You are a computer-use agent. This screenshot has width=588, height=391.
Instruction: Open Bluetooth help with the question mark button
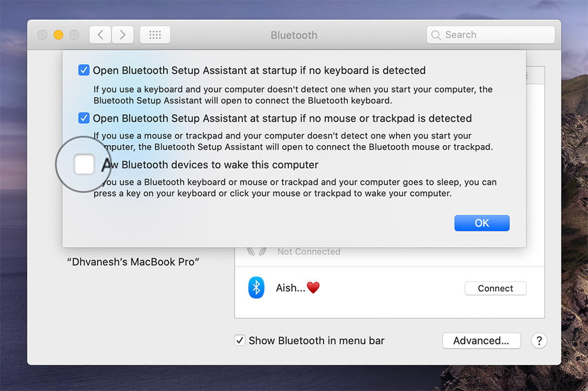[x=539, y=341]
